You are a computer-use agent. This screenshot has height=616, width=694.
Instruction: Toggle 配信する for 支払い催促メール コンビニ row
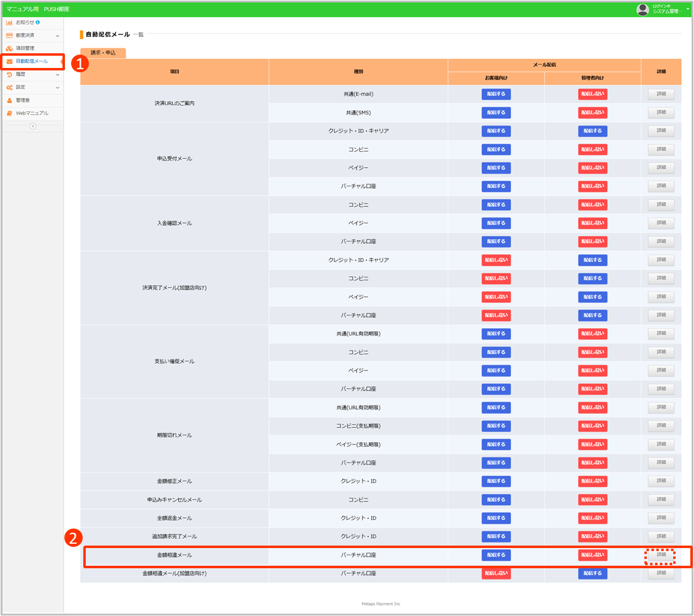pyautogui.click(x=496, y=352)
